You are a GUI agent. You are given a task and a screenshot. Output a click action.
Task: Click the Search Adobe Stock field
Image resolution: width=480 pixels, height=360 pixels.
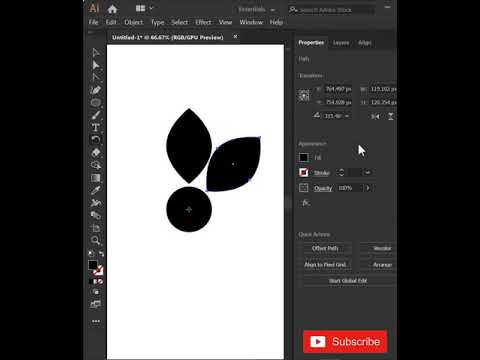332,10
